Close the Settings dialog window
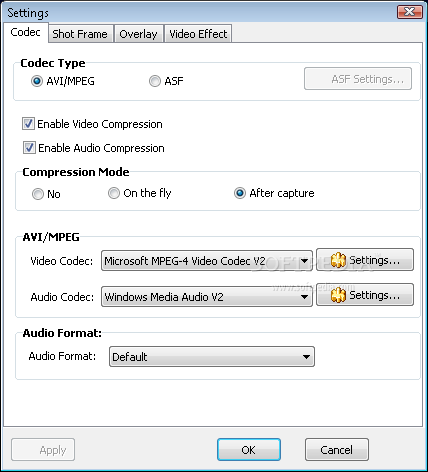The image size is (428, 472). pos(410,12)
